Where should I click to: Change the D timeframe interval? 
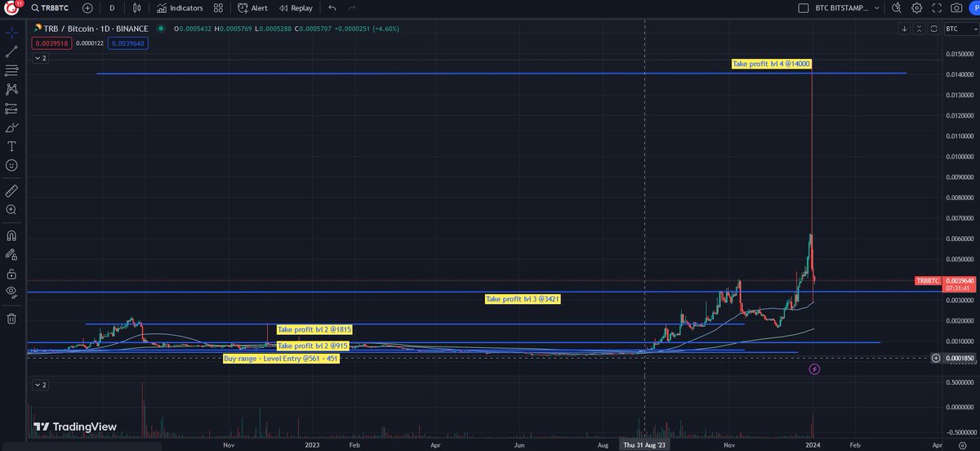(x=112, y=7)
